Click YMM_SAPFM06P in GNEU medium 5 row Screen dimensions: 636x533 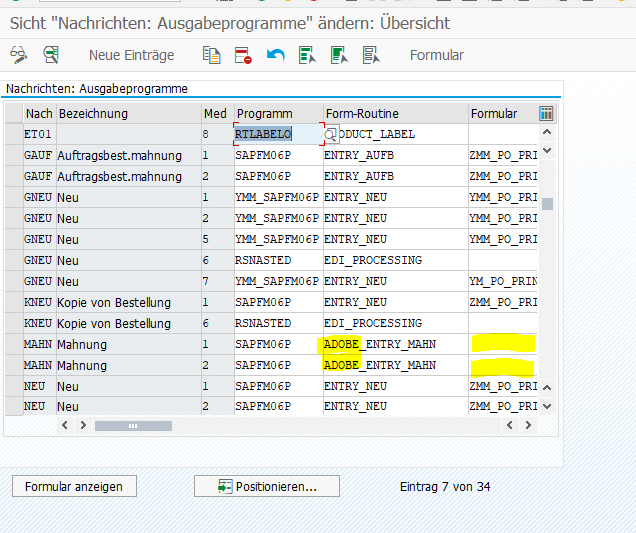click(x=279, y=239)
